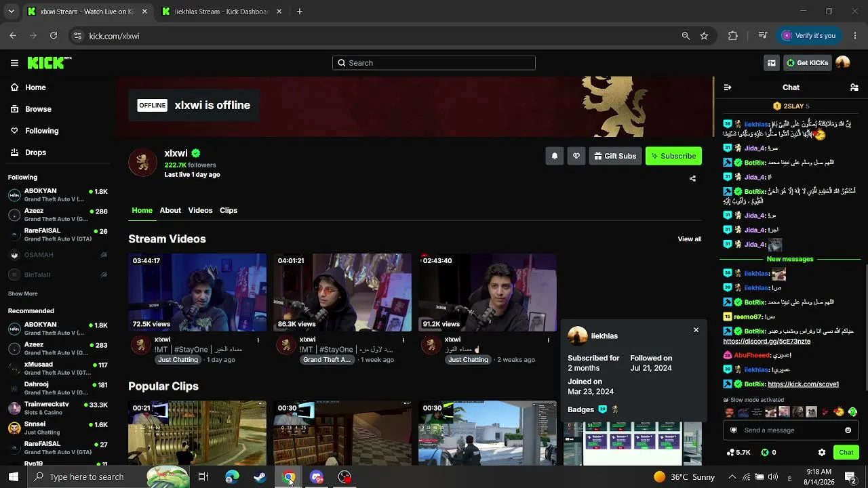The image size is (868, 488).
Task: Go back to the previous page
Action: 13,36
